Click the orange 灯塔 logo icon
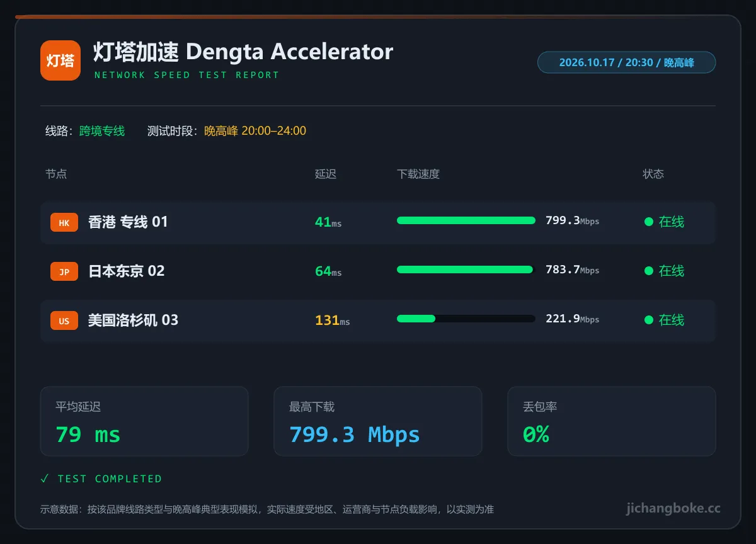This screenshot has width=756, height=544. 60,60
